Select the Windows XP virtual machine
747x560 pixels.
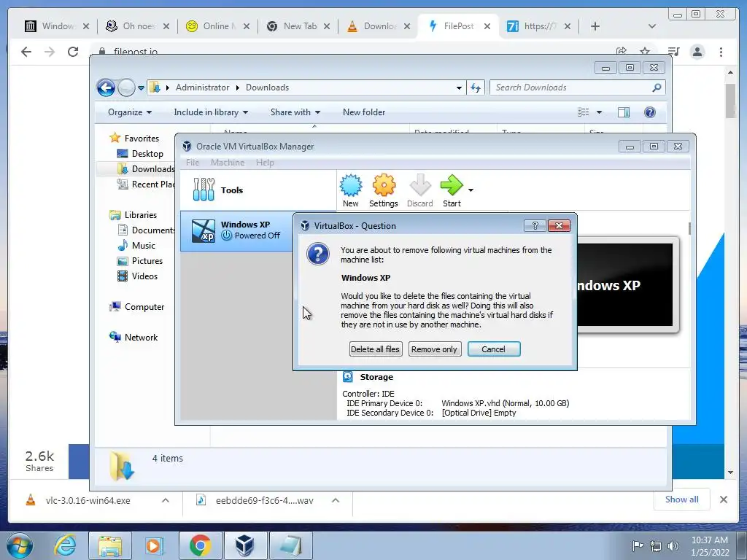pos(237,231)
